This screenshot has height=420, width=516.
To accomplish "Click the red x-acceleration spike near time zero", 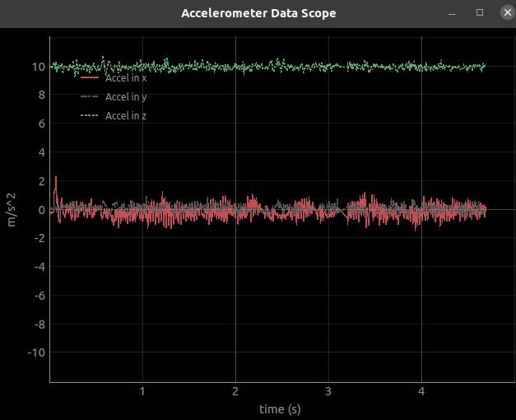I will [x=56, y=191].
